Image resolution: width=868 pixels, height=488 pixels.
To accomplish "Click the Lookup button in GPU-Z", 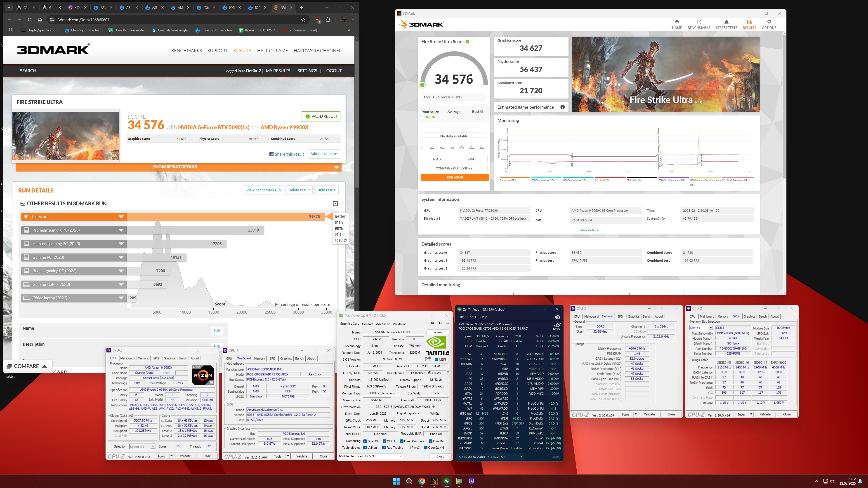I will pyautogui.click(x=437, y=332).
